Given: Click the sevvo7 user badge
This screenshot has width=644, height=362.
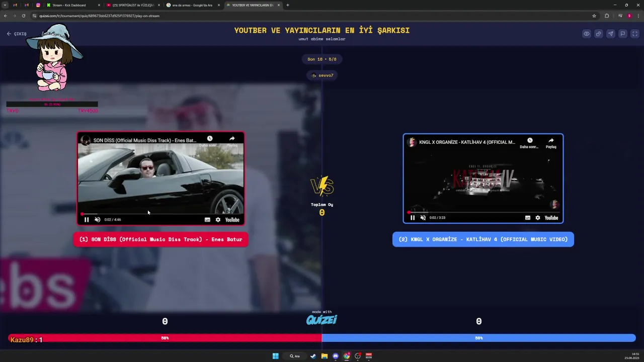Looking at the screenshot, I should [322, 75].
